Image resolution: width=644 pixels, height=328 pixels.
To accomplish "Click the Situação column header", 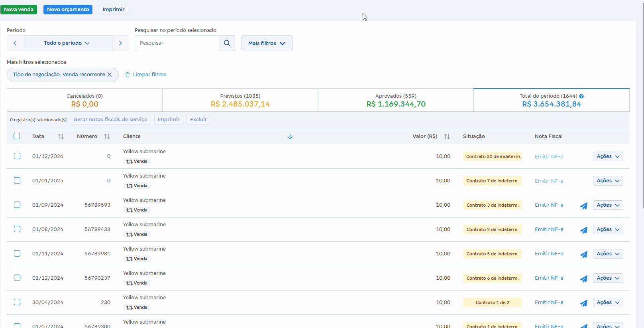I will pos(474,136).
